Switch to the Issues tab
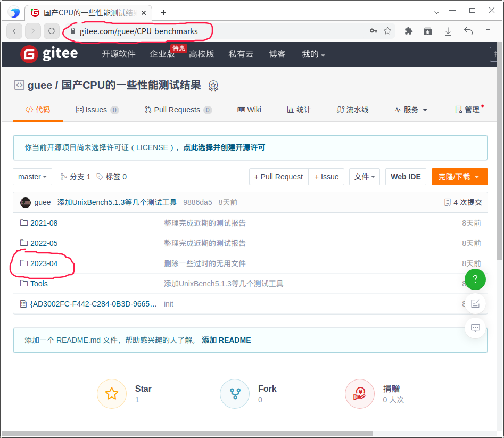The height and width of the screenshot is (438, 504). (97, 110)
